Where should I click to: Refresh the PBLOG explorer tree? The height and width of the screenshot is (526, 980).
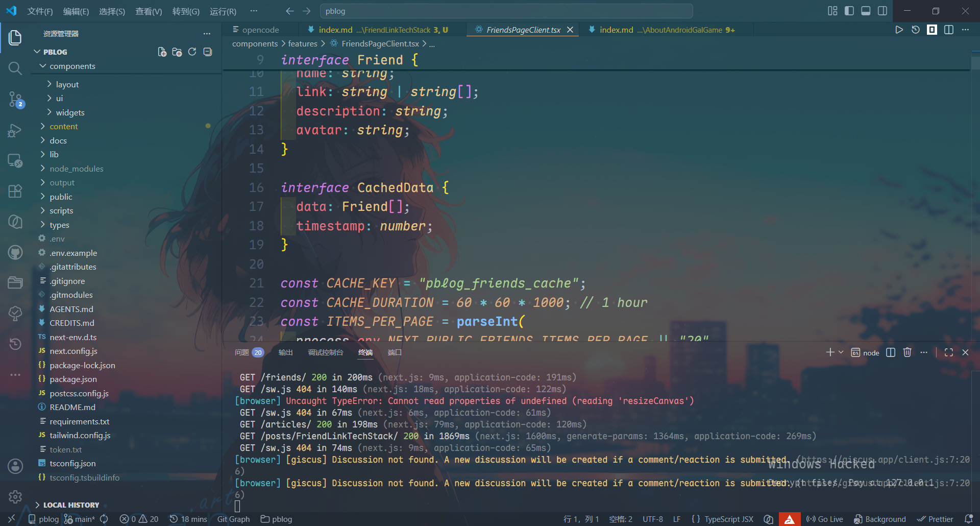click(192, 52)
